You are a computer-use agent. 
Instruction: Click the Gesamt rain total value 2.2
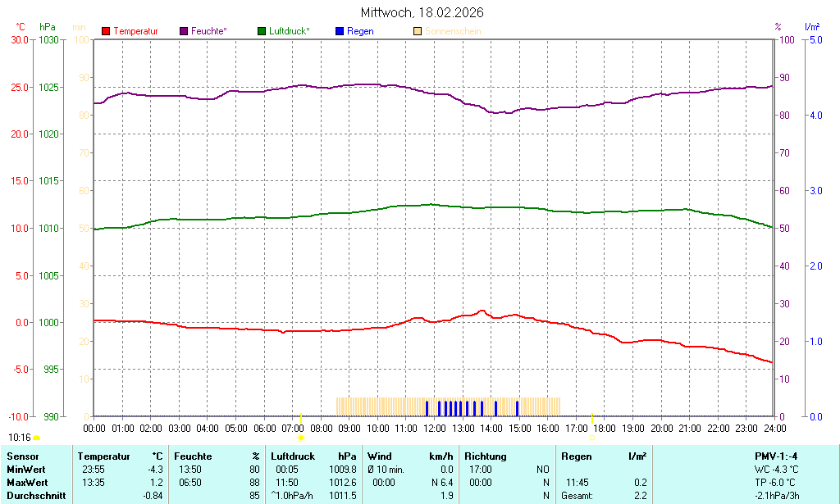(x=640, y=496)
